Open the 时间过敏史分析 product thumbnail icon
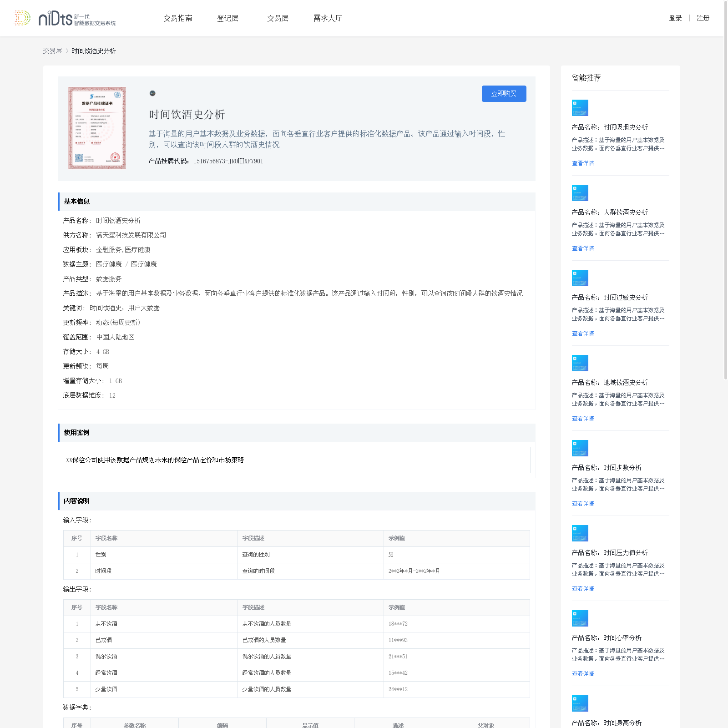Screen dimensions: 728x728 [x=580, y=278]
